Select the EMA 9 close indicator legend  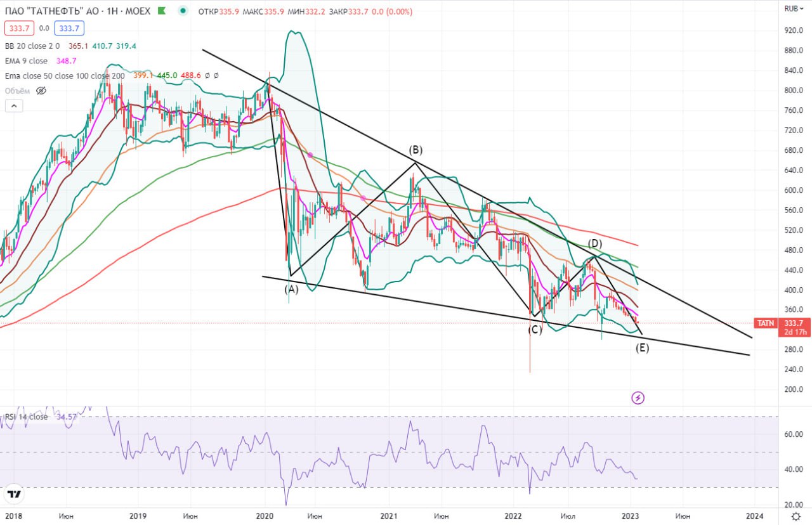click(x=26, y=61)
